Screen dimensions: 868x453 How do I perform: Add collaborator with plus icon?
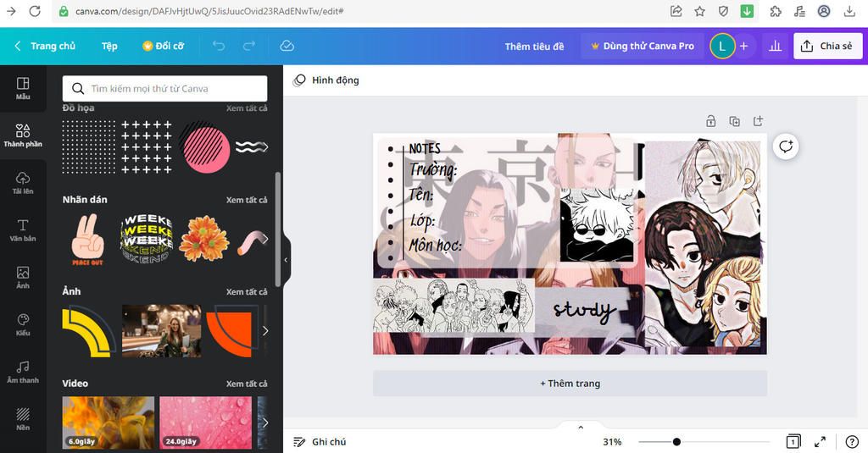click(x=744, y=47)
